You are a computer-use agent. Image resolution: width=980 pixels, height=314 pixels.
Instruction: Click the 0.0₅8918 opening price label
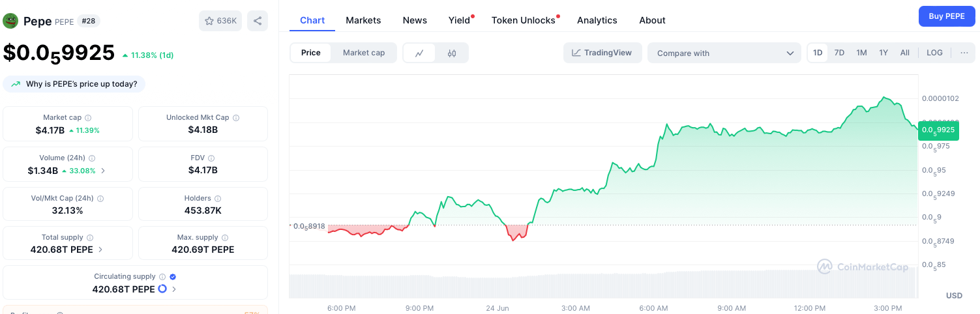coord(308,226)
